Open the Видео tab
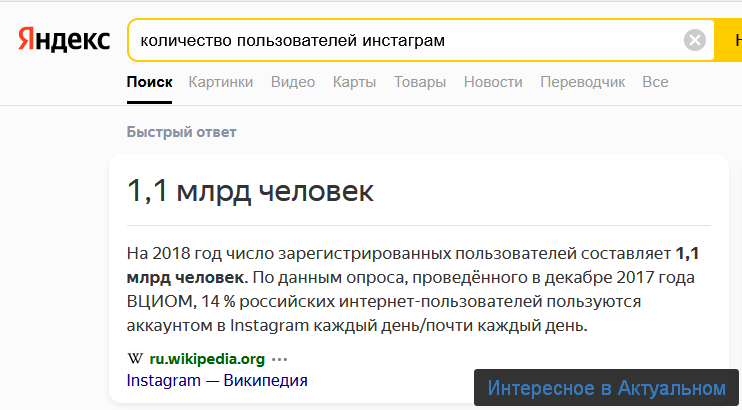 point(293,82)
